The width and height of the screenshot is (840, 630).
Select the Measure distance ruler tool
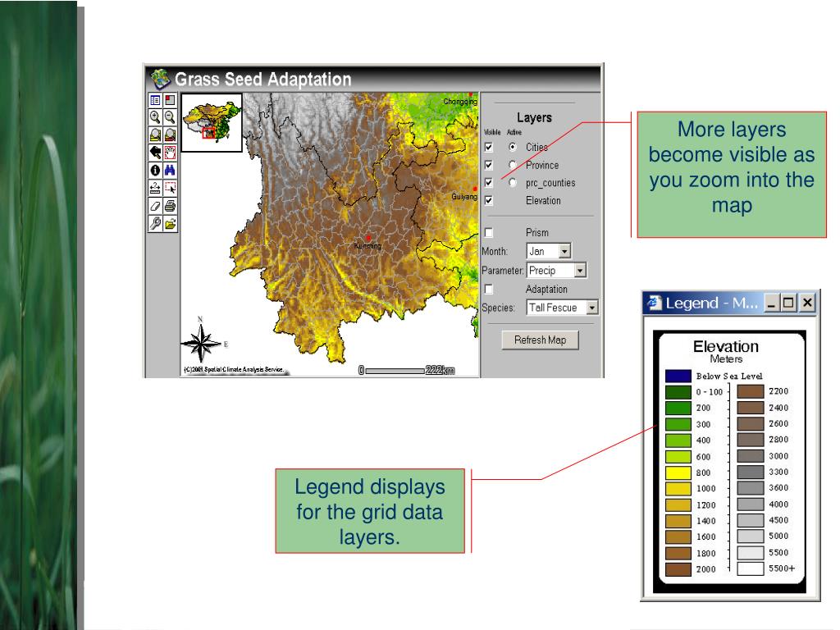tap(155, 188)
